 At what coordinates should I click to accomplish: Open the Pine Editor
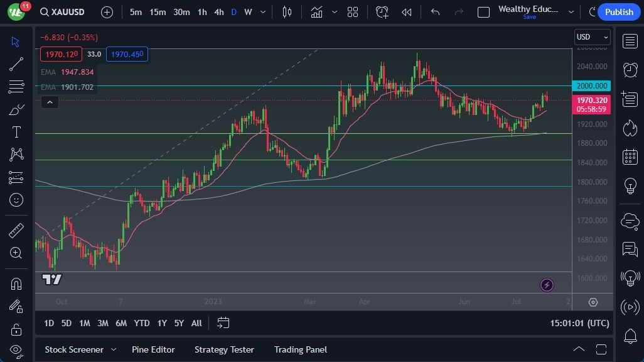pyautogui.click(x=153, y=349)
